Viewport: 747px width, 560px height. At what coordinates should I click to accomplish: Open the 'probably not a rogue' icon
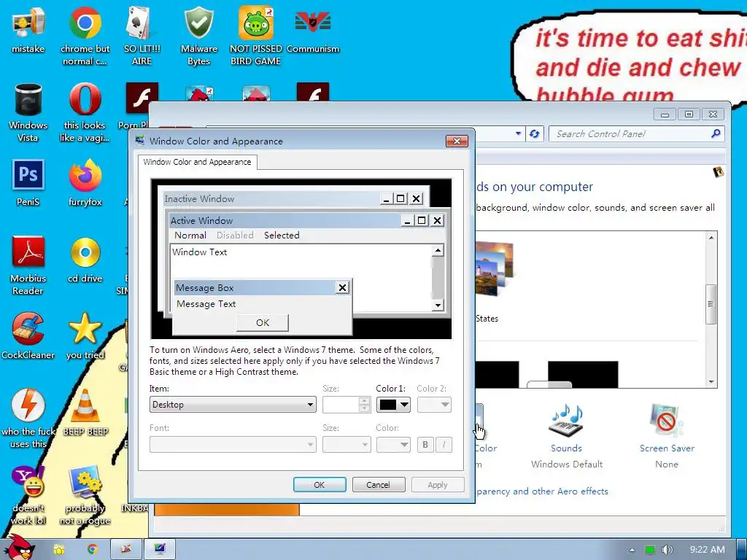click(85, 495)
